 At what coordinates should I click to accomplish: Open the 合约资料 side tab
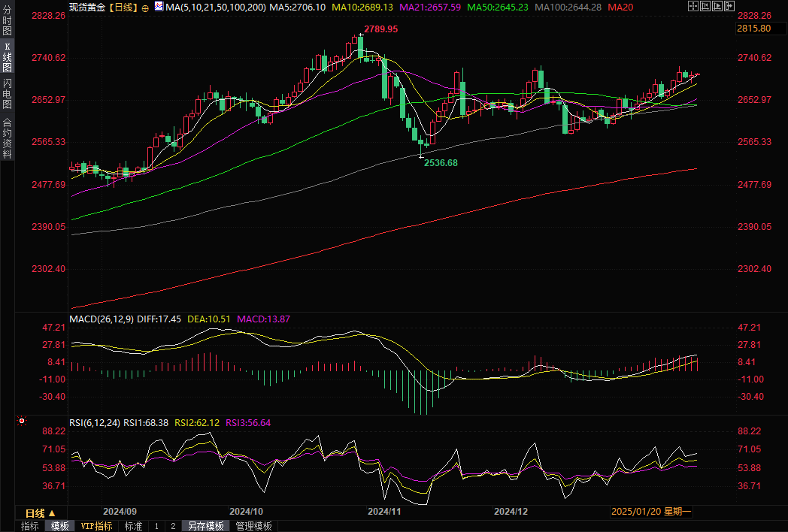point(7,138)
